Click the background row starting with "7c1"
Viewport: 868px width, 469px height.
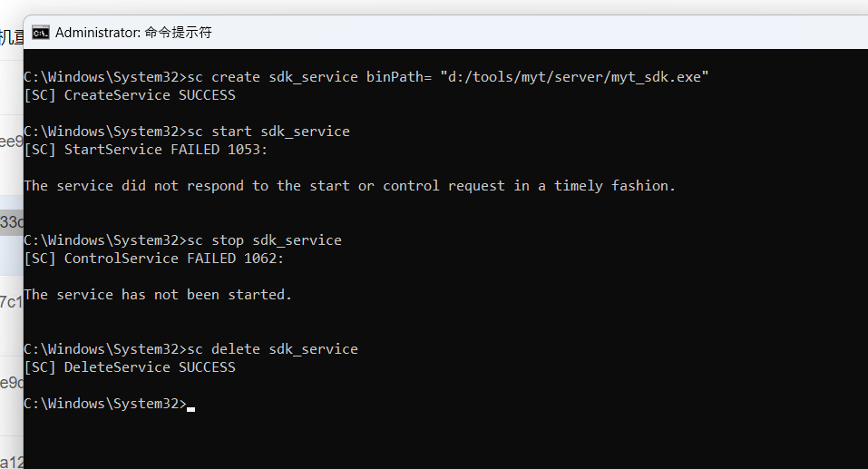pyautogui.click(x=11, y=302)
